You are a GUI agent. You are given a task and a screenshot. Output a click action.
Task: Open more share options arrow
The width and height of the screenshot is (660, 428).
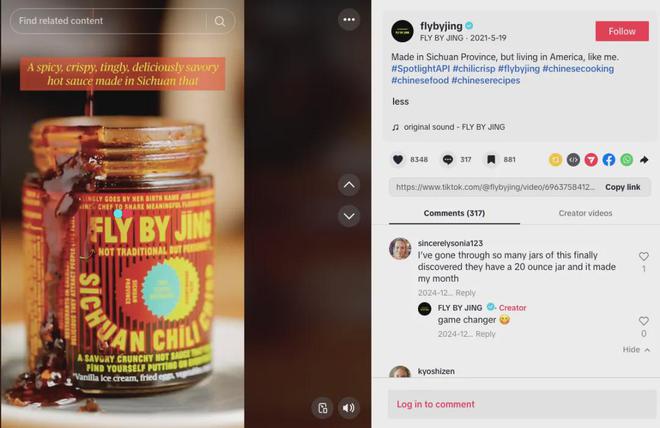click(644, 160)
